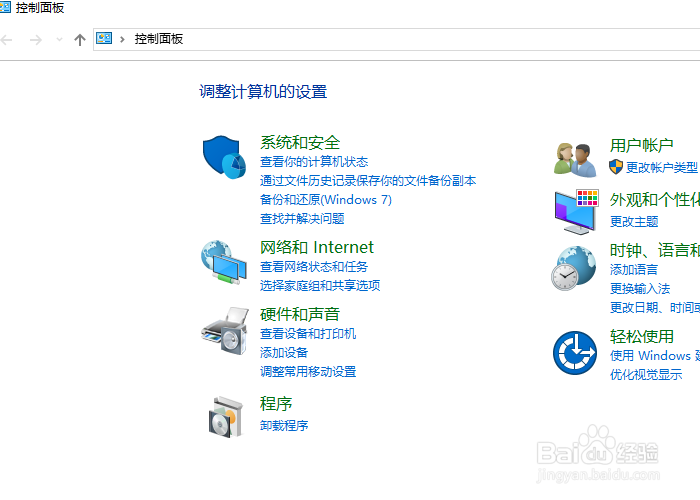Click the 使用 Windows link under 轻松使用
700x500 pixels.
(655, 356)
